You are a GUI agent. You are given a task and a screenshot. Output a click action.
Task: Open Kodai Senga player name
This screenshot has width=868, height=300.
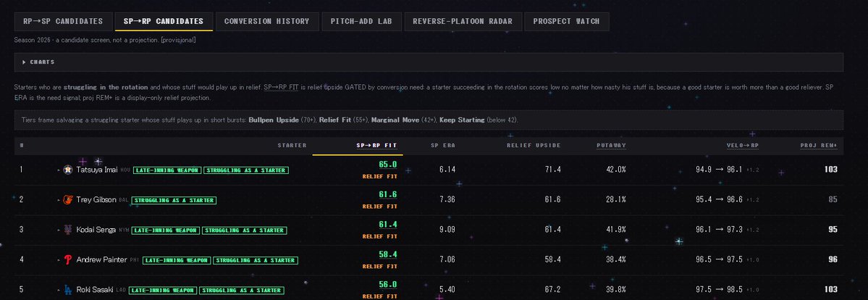point(96,230)
